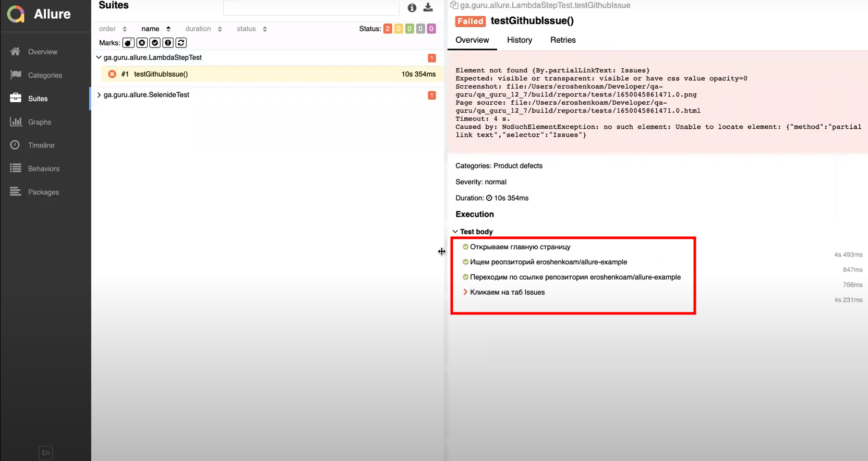Click the En language switcher

tap(46, 453)
